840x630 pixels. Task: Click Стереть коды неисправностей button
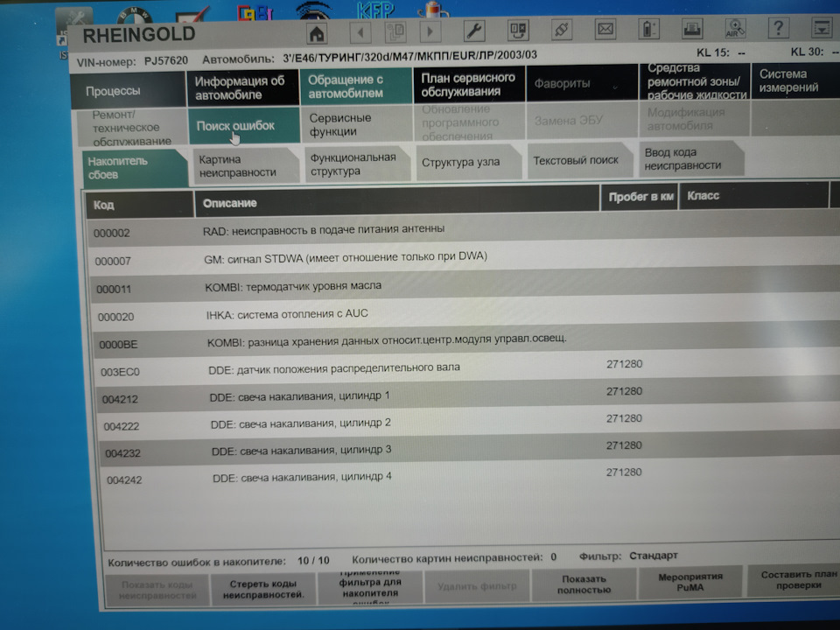(x=263, y=589)
